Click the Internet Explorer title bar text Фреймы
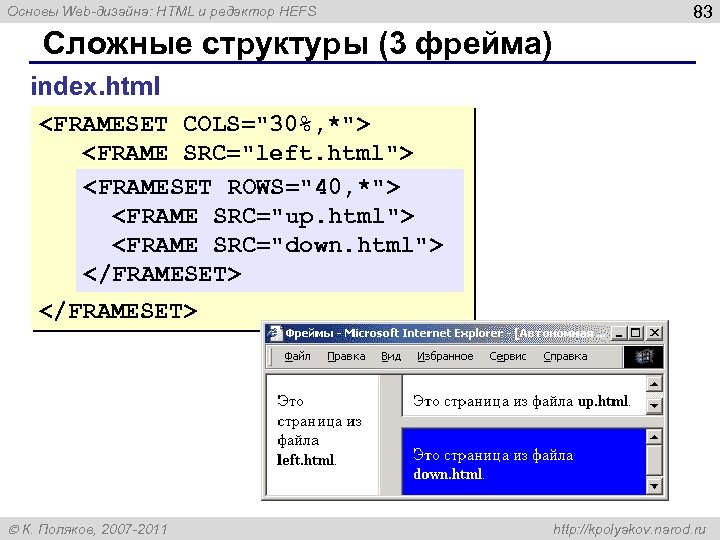This screenshot has width=720, height=540. pyautogui.click(x=309, y=333)
